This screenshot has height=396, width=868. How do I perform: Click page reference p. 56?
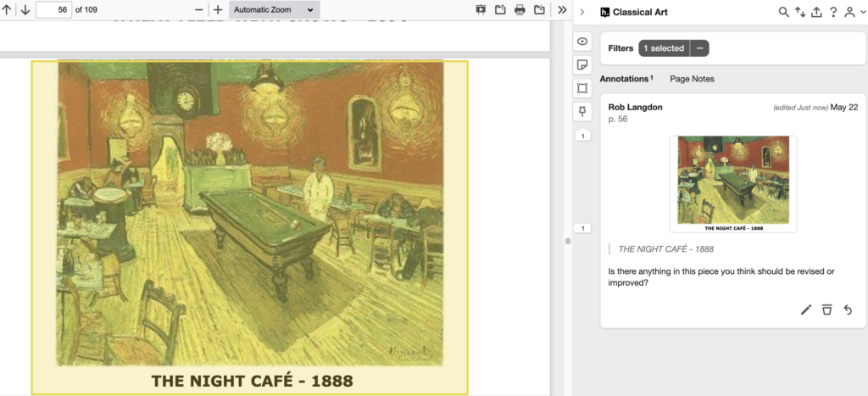[618, 119]
